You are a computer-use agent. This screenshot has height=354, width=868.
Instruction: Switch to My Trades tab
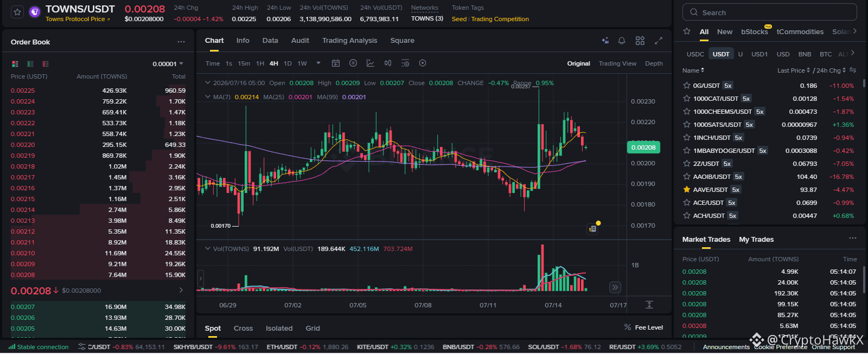click(756, 239)
